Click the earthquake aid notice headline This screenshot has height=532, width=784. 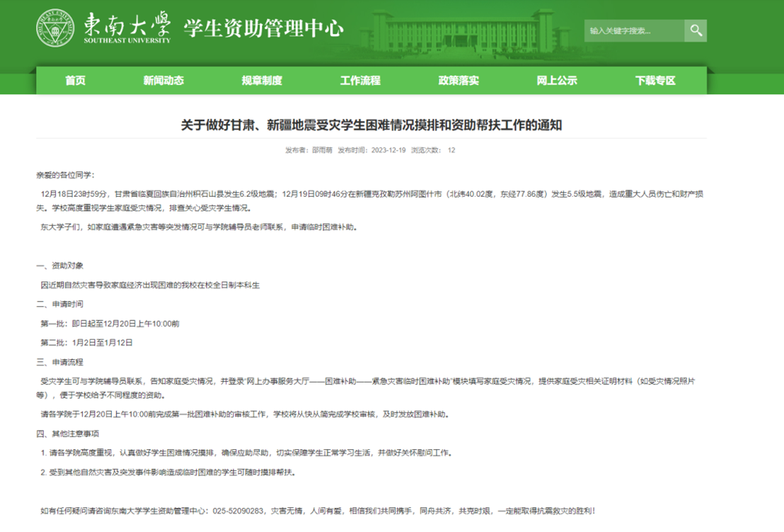coord(371,125)
